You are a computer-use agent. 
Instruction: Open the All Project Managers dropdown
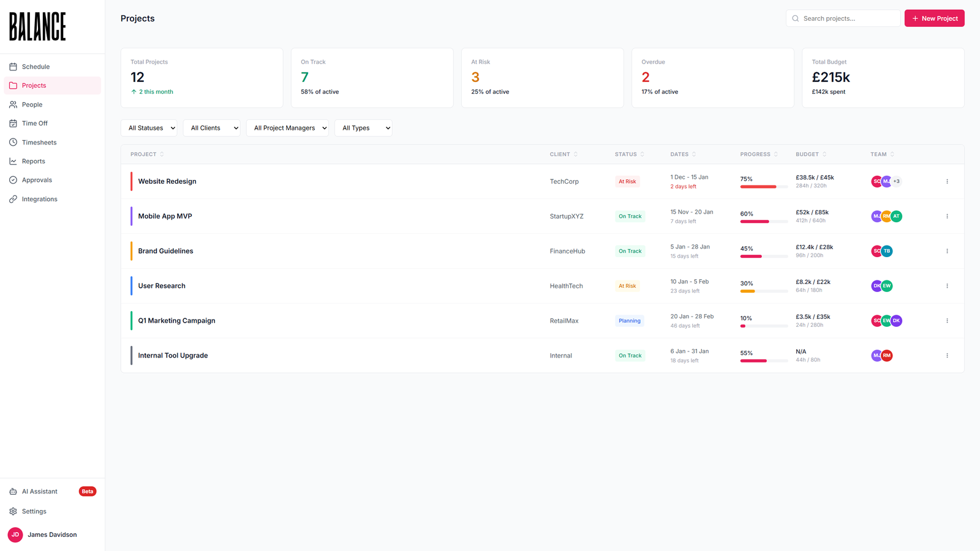pos(287,127)
